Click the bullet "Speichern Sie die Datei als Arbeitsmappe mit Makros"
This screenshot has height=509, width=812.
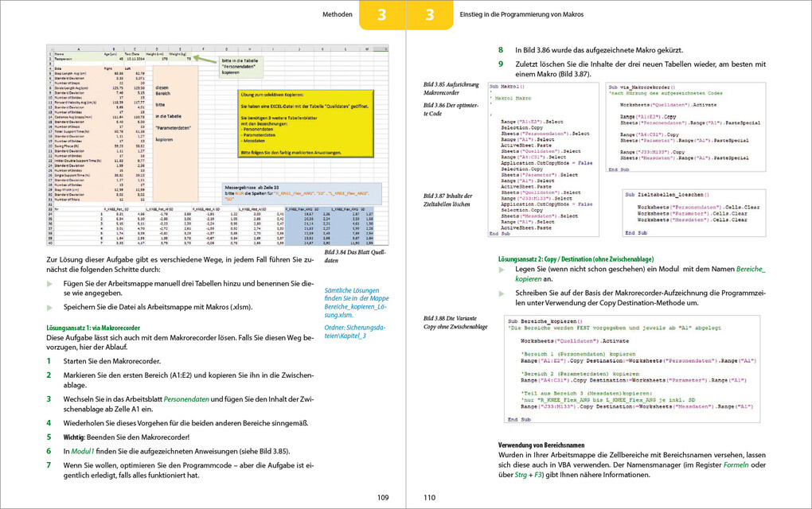[x=158, y=307]
